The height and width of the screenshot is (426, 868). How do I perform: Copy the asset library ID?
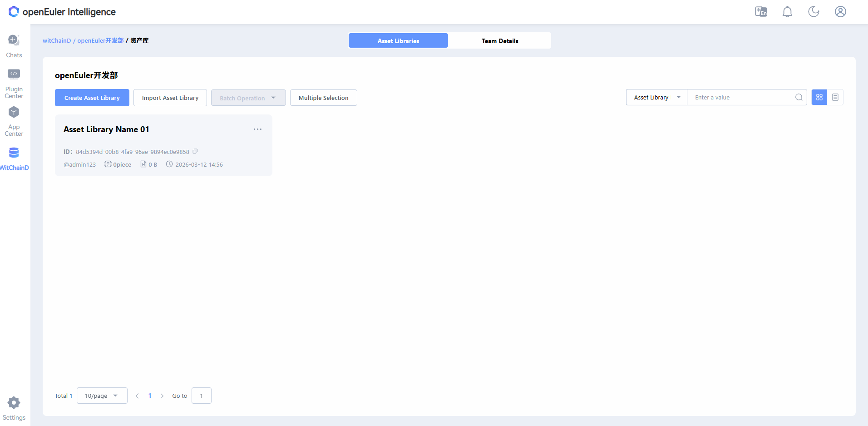[x=195, y=151]
